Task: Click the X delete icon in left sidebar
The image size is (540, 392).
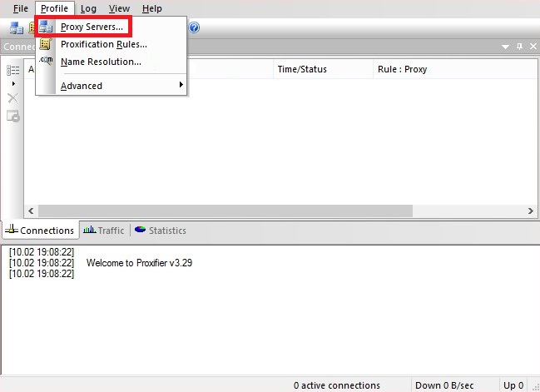Action: point(12,98)
